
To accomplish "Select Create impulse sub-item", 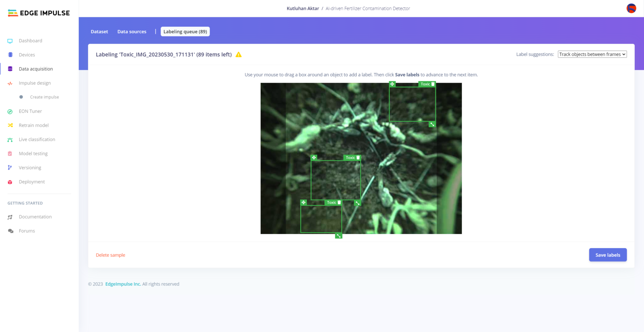I will pyautogui.click(x=45, y=97).
